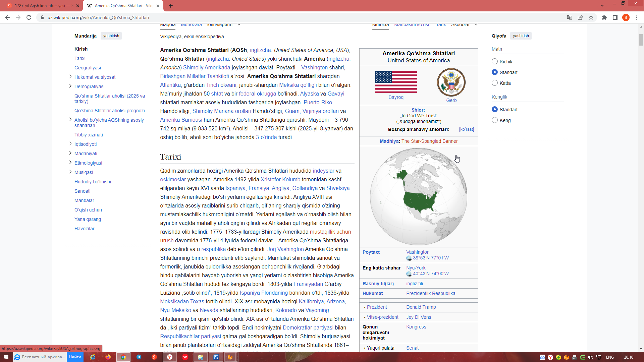This screenshot has width=644, height=362.
Task: Expand the Musiqasi contents entry
Action: pyautogui.click(x=70, y=172)
